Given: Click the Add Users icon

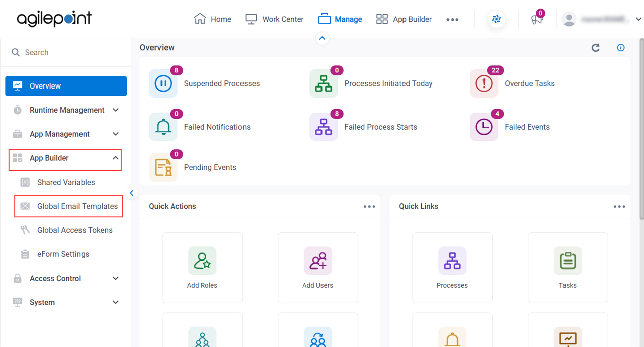Looking at the screenshot, I should coord(317,261).
